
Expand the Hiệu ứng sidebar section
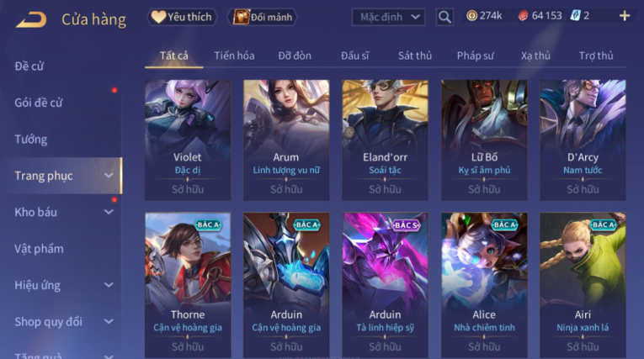109,285
